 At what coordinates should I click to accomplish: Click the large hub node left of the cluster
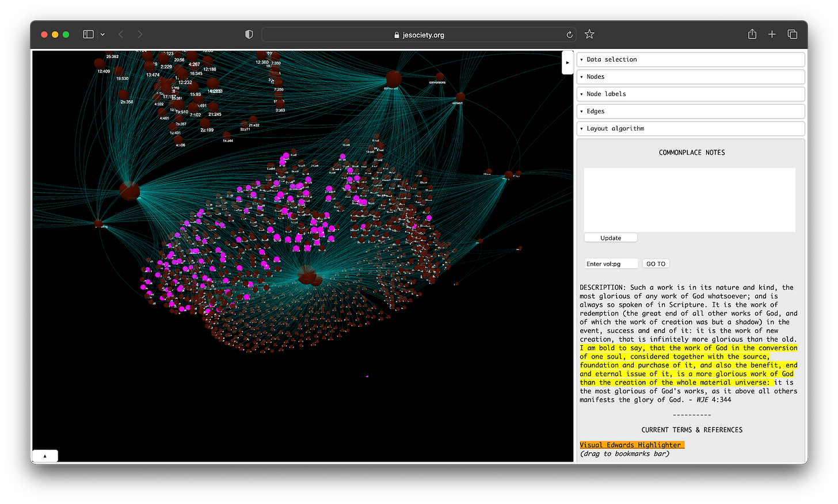click(129, 190)
